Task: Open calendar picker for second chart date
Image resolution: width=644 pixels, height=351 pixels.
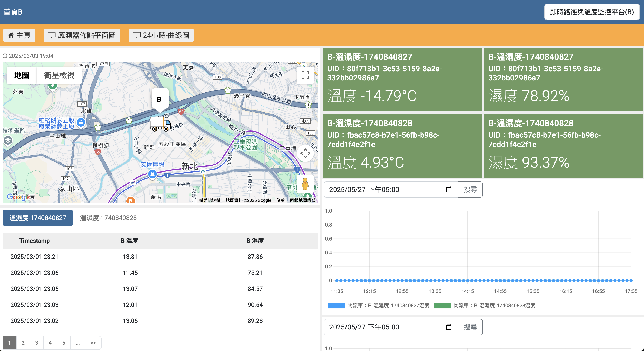Action: [x=449, y=327]
